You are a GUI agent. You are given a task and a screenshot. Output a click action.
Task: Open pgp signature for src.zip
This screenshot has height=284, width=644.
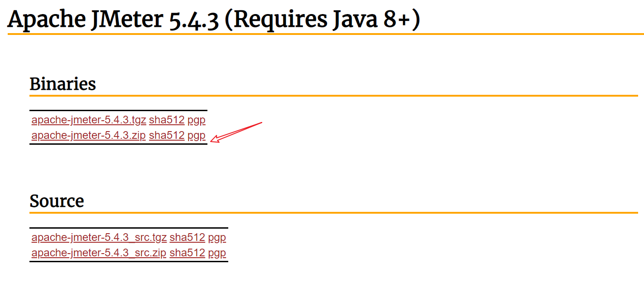(217, 252)
